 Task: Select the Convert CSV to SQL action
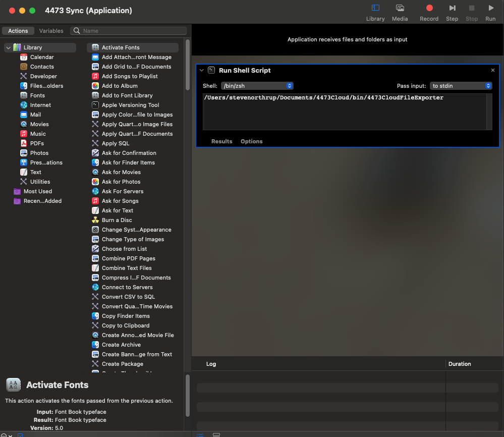coord(128,297)
